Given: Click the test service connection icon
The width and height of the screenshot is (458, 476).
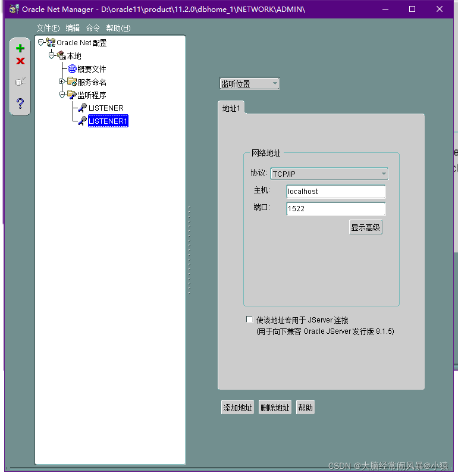Looking at the screenshot, I should [20, 82].
